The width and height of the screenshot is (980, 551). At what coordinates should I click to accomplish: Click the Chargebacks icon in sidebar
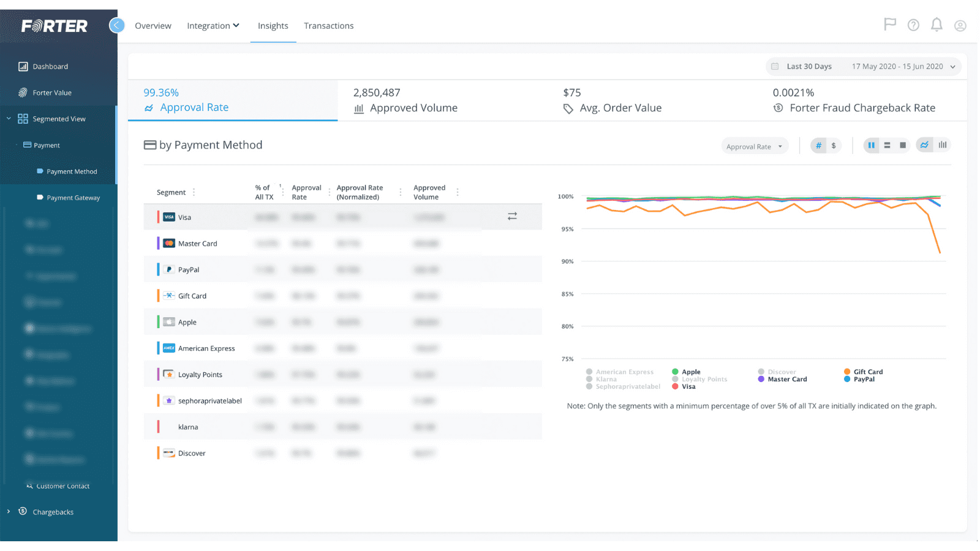23,511
